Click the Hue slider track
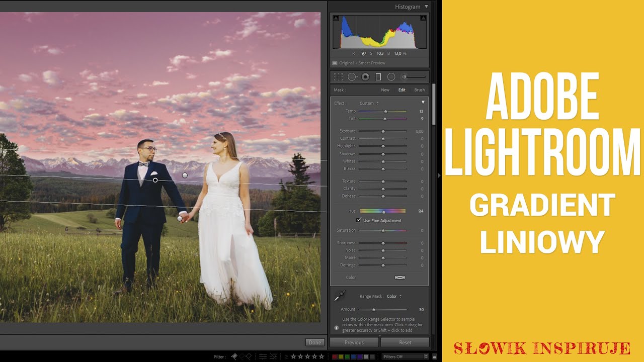 click(382, 211)
